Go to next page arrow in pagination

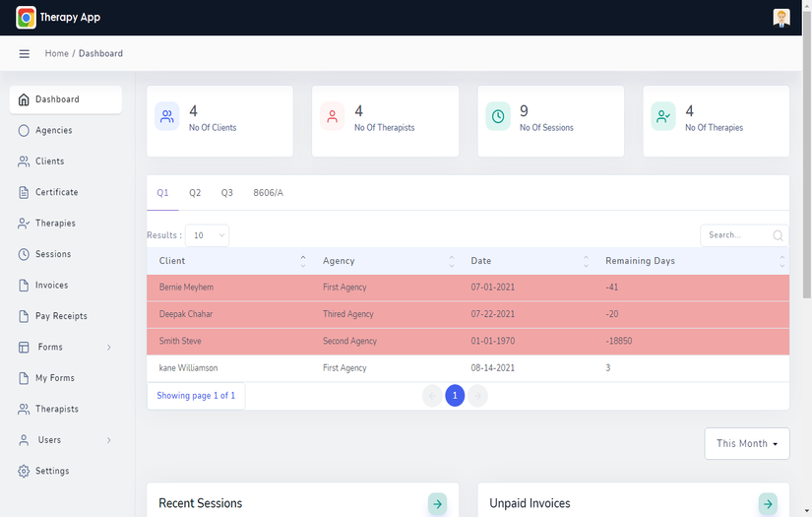point(477,396)
